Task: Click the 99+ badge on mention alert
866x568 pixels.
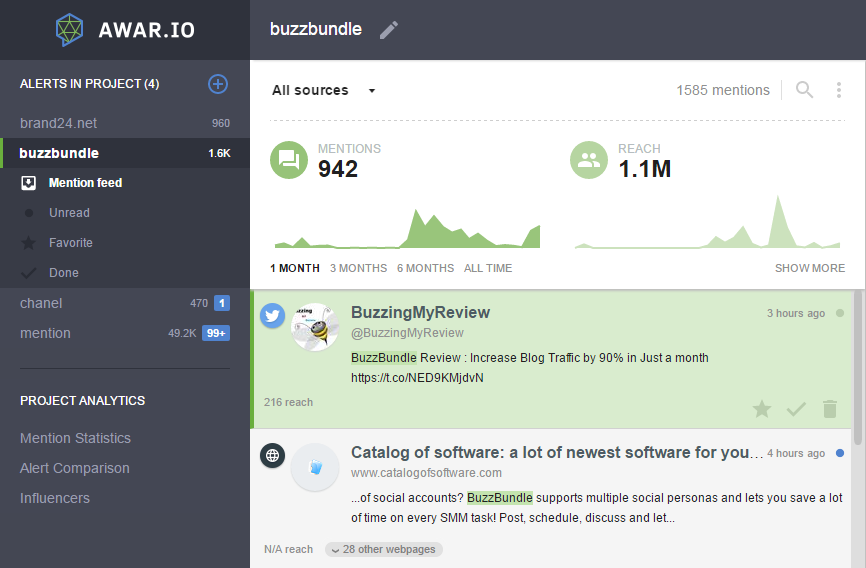Action: [216, 333]
